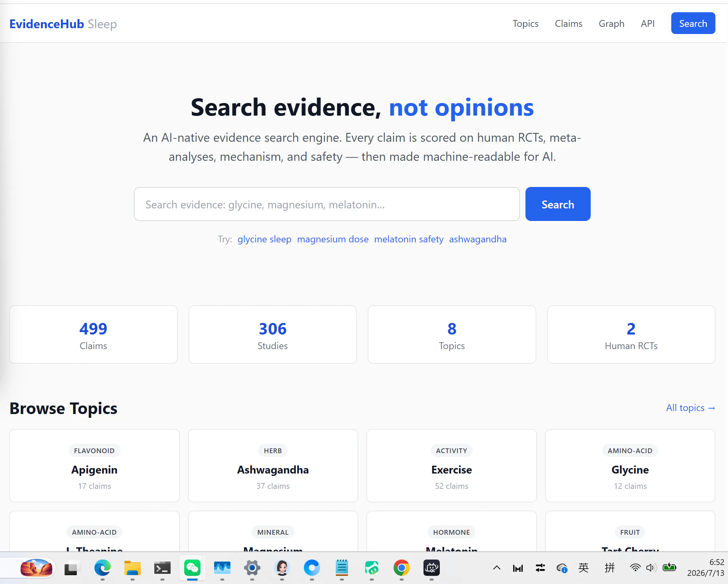Open the canyon landscape widget in taskbar
The height and width of the screenshot is (584, 728).
point(36,568)
